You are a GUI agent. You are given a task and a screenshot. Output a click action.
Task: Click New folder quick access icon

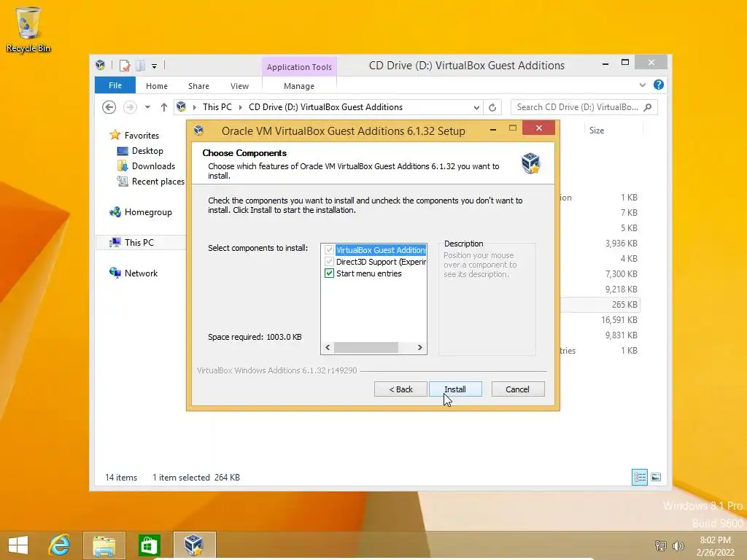141,65
